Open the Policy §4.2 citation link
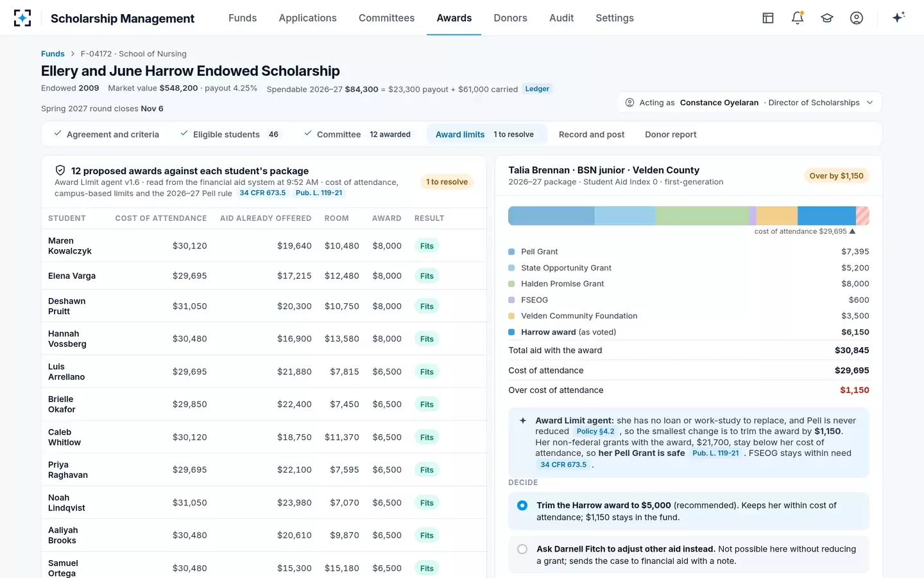 (595, 432)
